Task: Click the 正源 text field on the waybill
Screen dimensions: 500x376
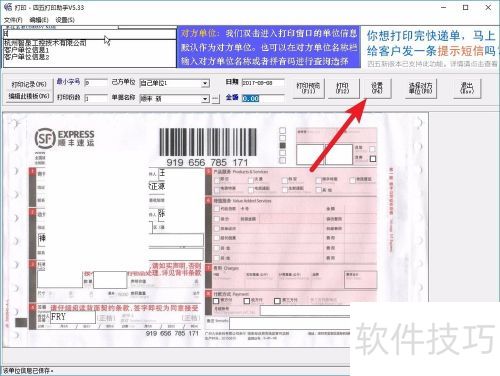Action: tap(157, 186)
